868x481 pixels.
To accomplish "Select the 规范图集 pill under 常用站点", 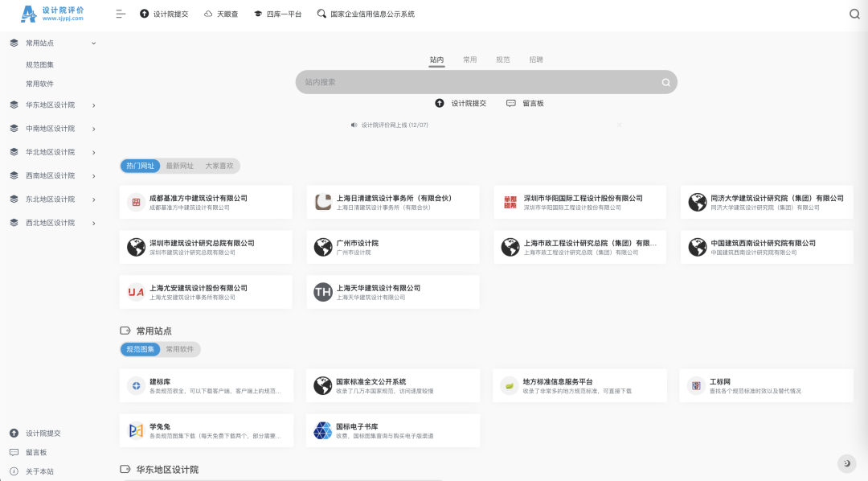I will tap(140, 349).
